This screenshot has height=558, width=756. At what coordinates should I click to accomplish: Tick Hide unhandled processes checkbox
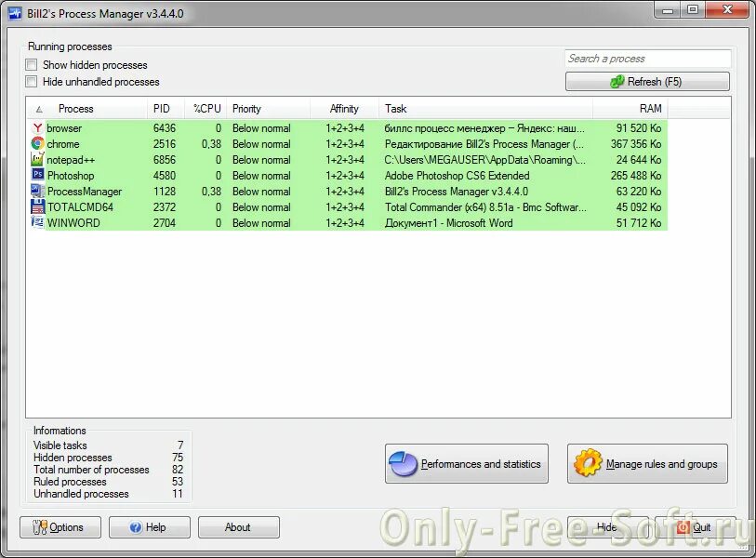32,82
